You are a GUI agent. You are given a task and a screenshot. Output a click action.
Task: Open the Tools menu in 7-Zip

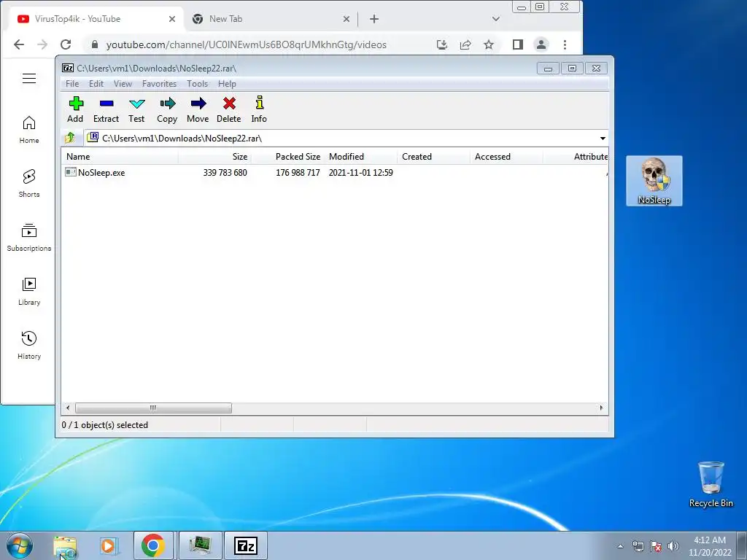click(197, 84)
